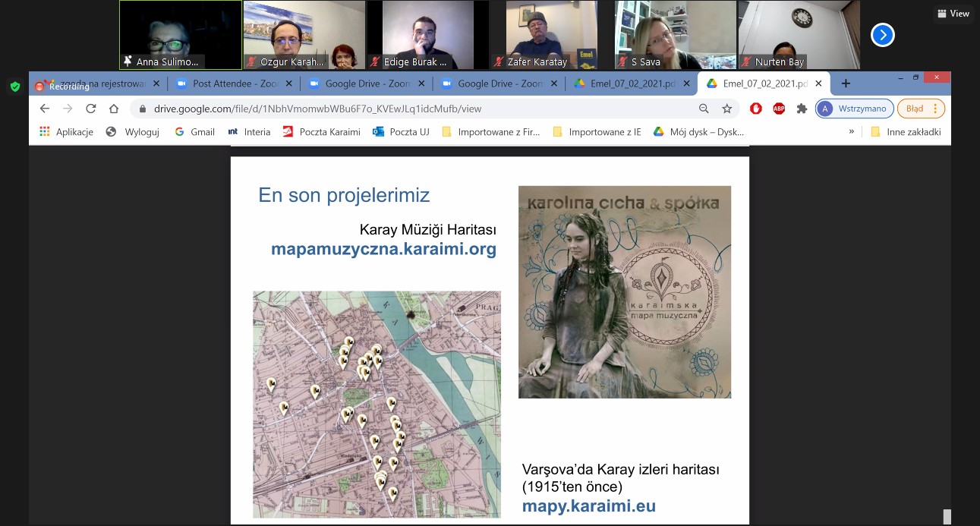Close the Post Attendee tab
Viewport: 980px width, 526px height.
point(288,83)
